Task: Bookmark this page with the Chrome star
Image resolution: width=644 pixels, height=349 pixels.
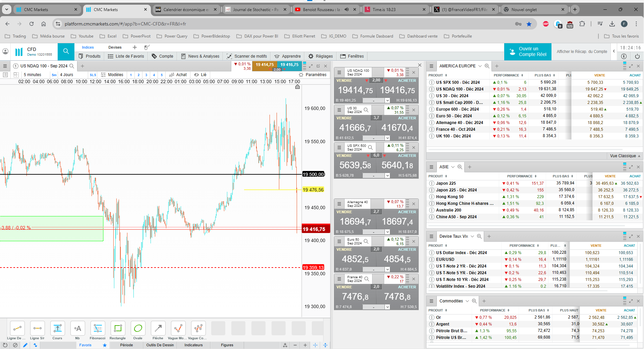Action: [529, 24]
